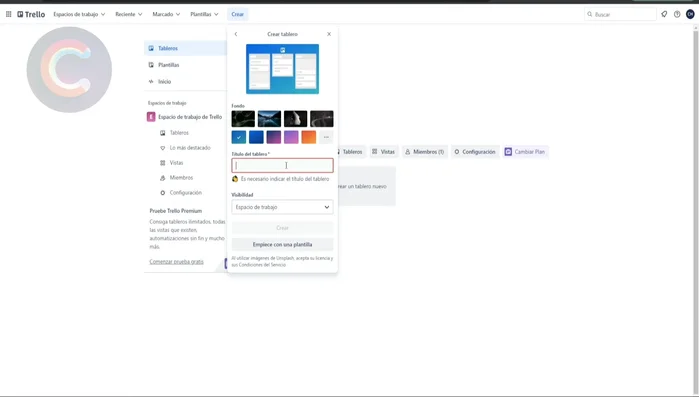Choose the mountain lake photo background
Screen dimensions: 699x397
point(269,119)
